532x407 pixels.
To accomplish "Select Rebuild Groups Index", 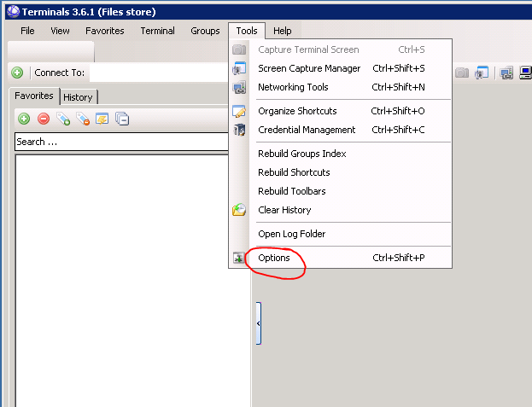I will 341,154.
